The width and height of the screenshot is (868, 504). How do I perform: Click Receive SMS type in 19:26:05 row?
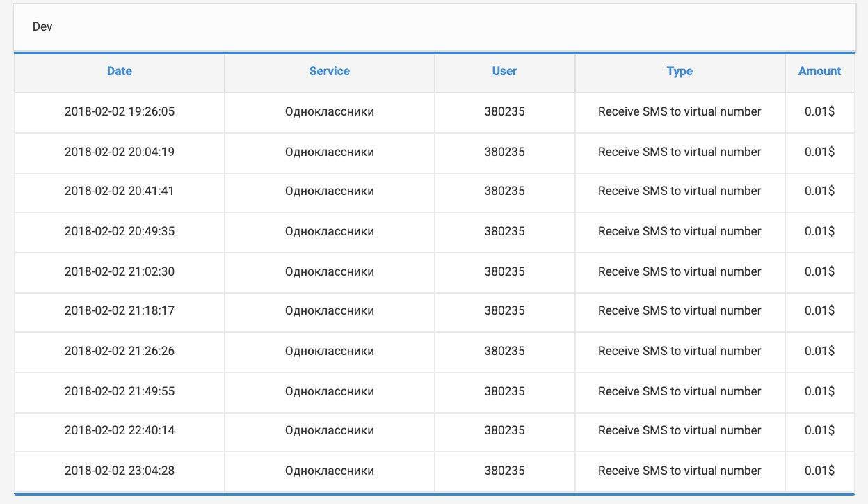tap(680, 111)
